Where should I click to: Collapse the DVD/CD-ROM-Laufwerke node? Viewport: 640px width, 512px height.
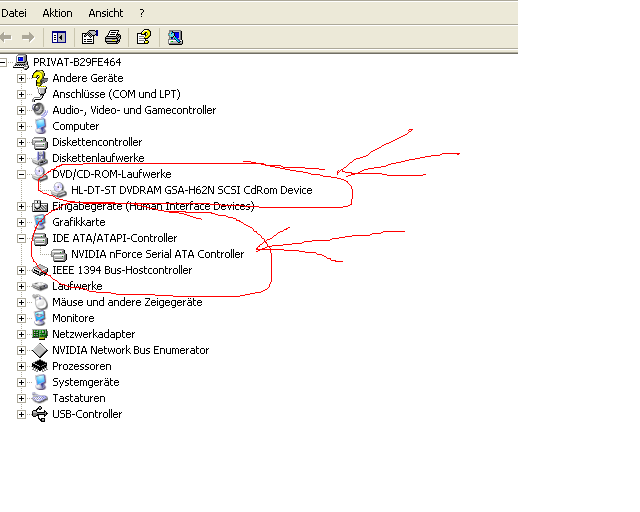22,174
